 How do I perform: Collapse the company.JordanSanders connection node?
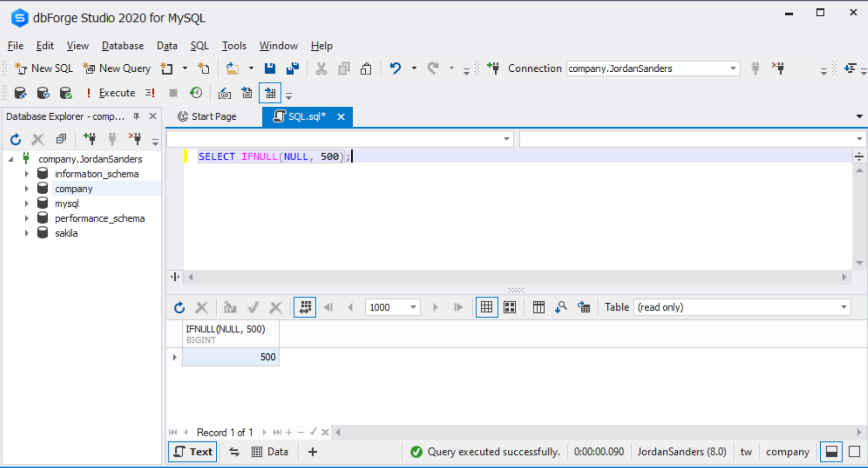[x=10, y=159]
